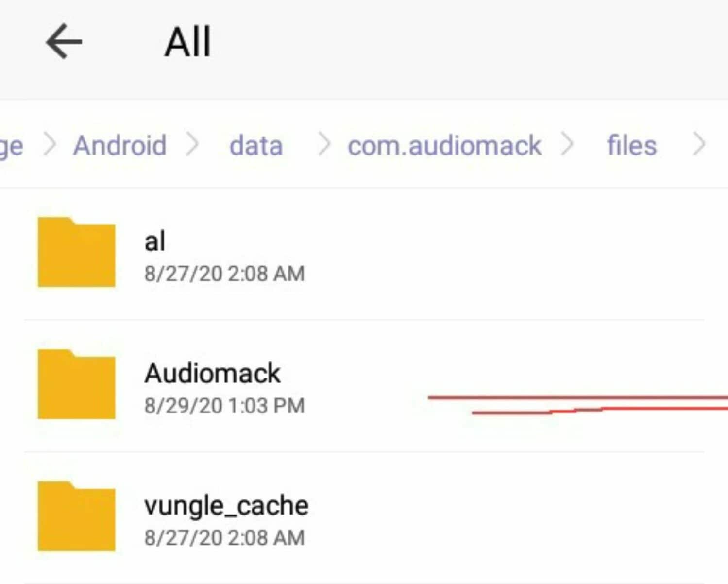Open the al folder icon

click(x=76, y=252)
